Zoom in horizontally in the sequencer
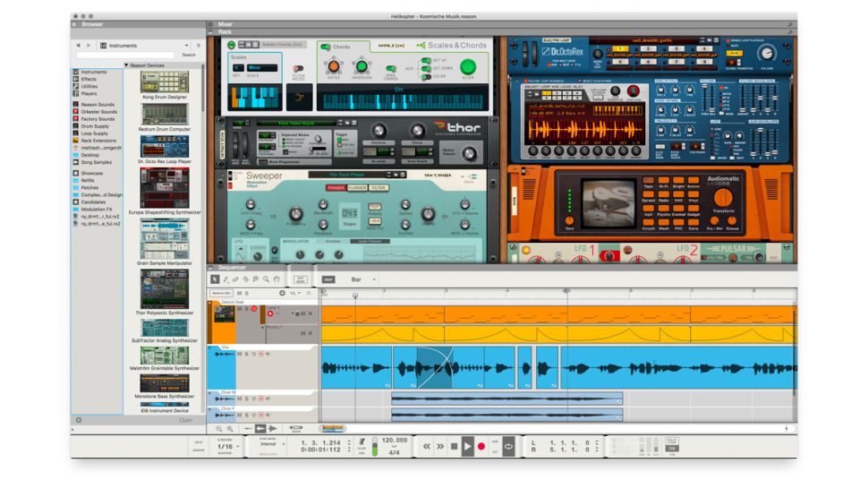The image size is (868, 489). 230,429
